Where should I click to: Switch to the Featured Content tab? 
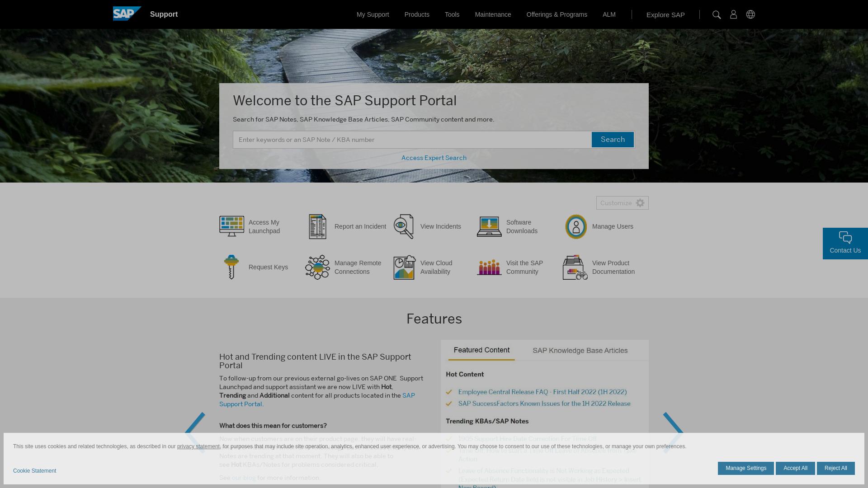pos(481,350)
